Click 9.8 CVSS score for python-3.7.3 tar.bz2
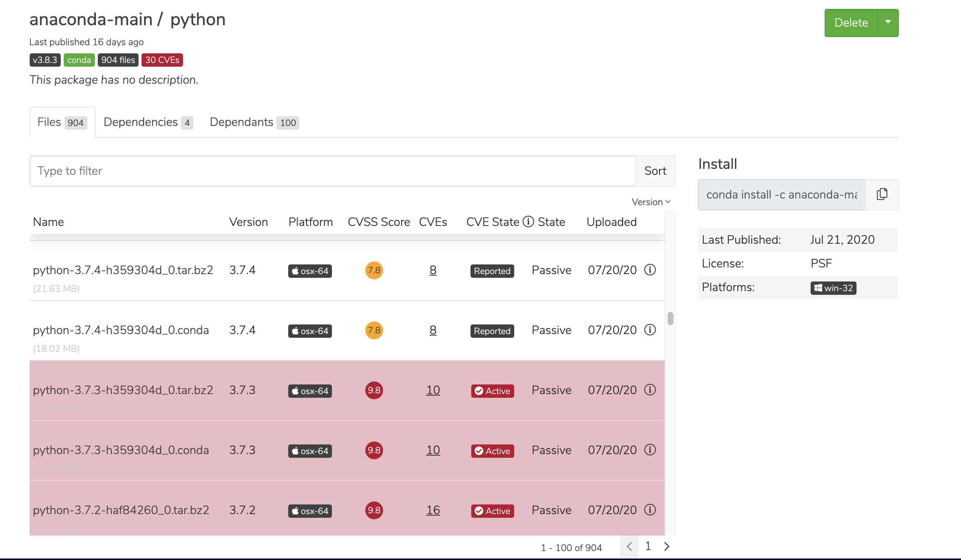Image resolution: width=961 pixels, height=560 pixels. click(374, 390)
